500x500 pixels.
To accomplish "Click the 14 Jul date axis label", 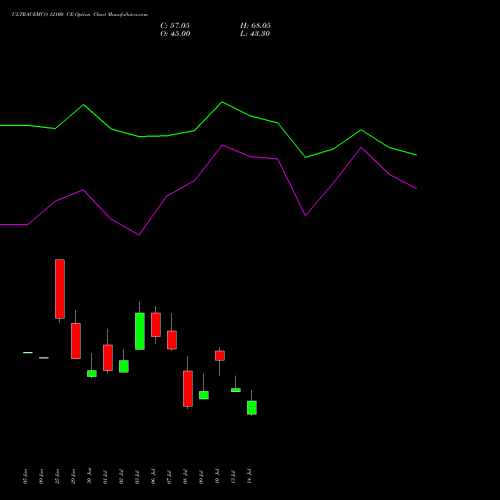I will (249, 477).
